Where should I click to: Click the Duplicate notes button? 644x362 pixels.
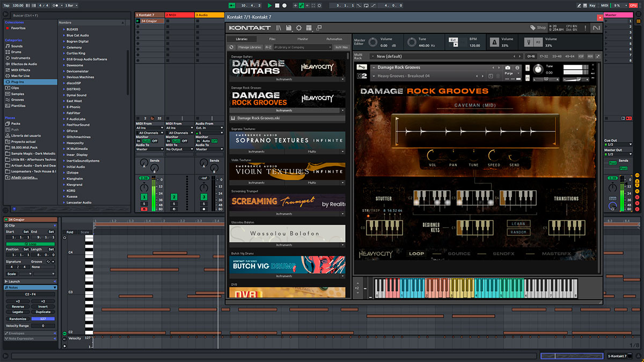[x=43, y=312]
